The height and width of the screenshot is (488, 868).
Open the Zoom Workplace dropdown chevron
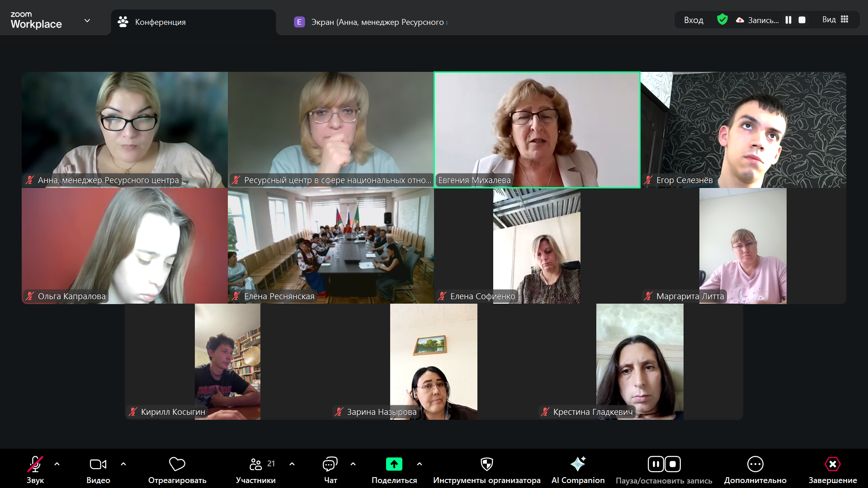click(87, 20)
